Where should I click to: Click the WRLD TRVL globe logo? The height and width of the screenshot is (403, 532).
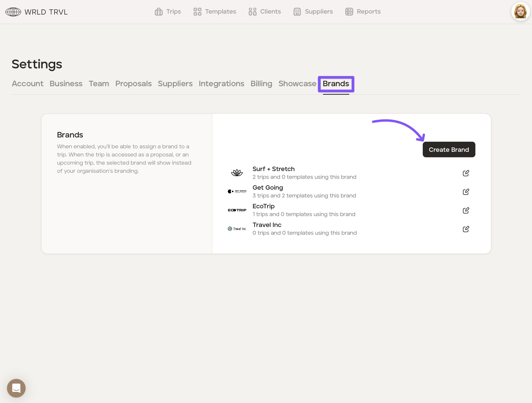13,12
